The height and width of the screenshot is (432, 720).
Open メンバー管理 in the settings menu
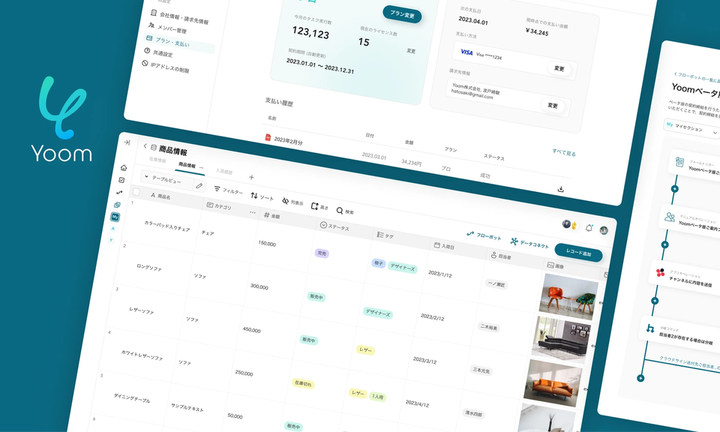click(x=167, y=28)
